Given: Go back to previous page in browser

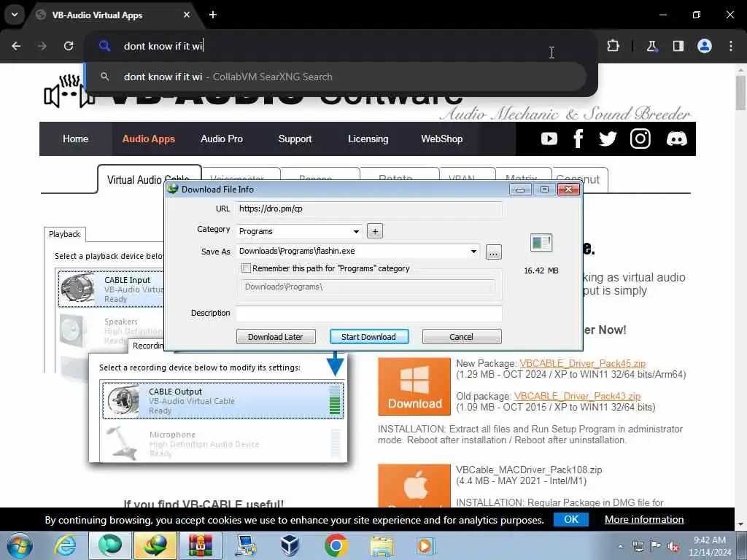Looking at the screenshot, I should (x=16, y=46).
